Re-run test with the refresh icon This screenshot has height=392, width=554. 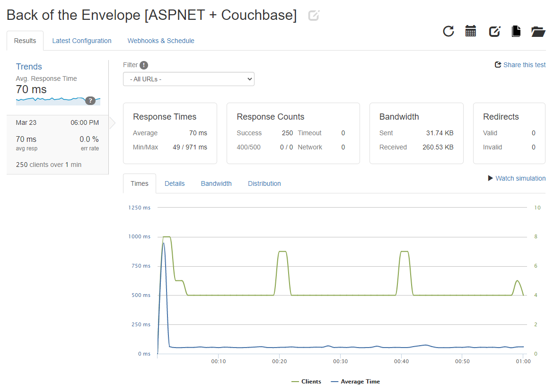coord(448,31)
